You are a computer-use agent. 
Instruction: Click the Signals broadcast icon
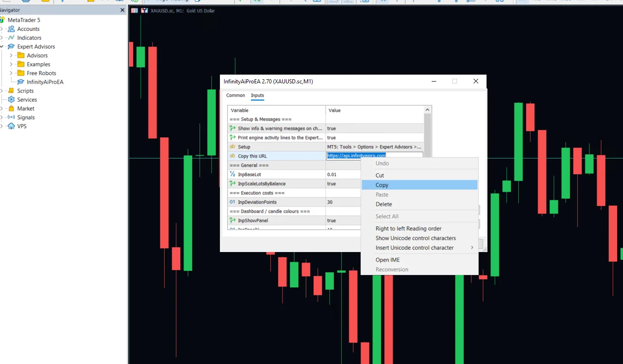click(12, 117)
